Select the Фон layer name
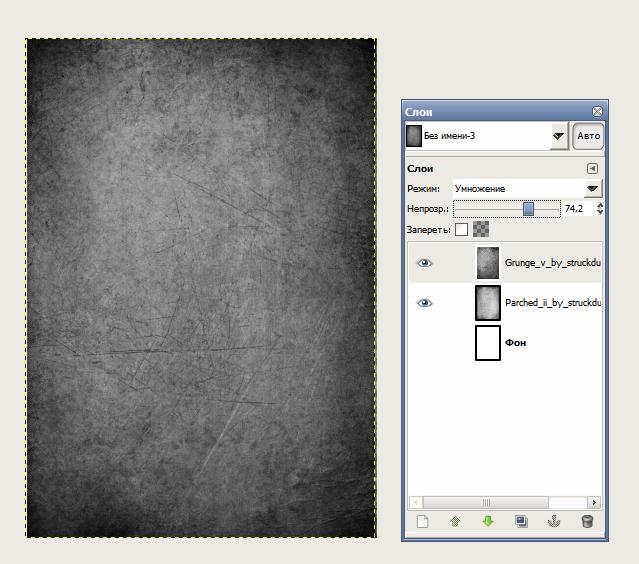This screenshot has height=564, width=639. [516, 343]
